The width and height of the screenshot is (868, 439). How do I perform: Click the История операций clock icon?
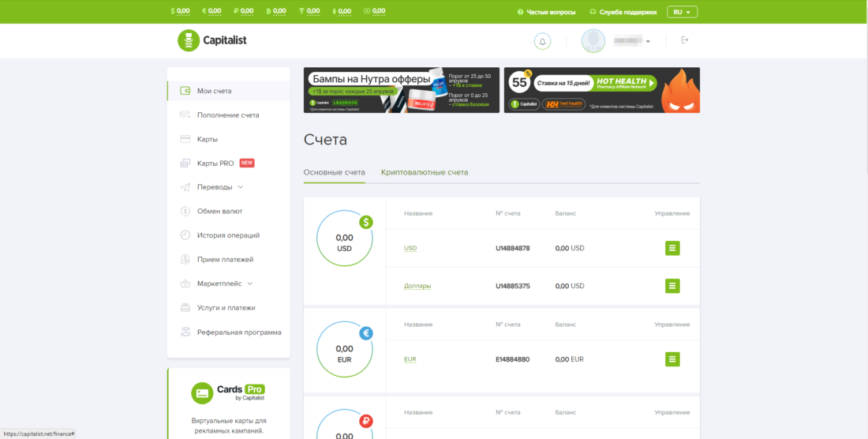click(x=185, y=235)
